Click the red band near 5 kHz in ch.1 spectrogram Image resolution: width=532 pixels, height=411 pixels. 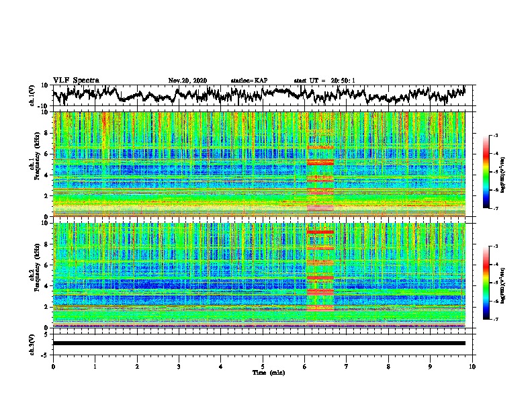pyautogui.click(x=320, y=162)
